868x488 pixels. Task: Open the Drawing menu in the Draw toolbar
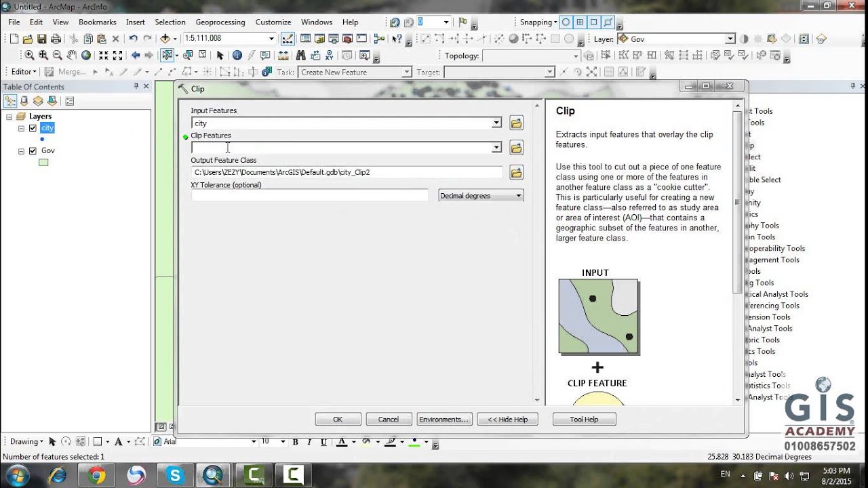pos(26,441)
